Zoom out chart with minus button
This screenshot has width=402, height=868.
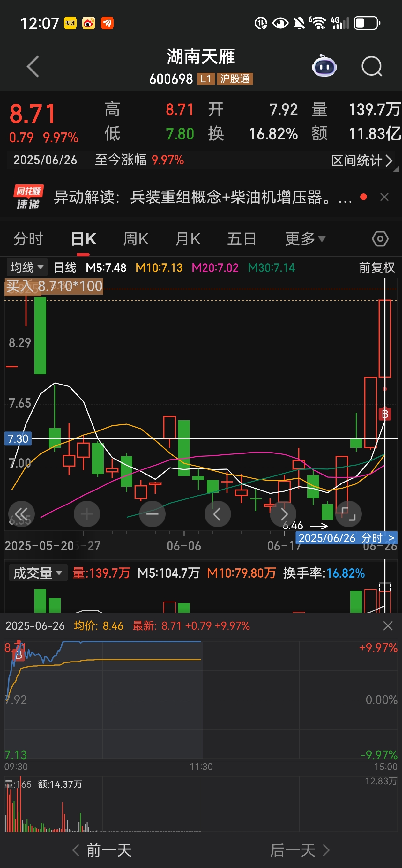tap(152, 514)
